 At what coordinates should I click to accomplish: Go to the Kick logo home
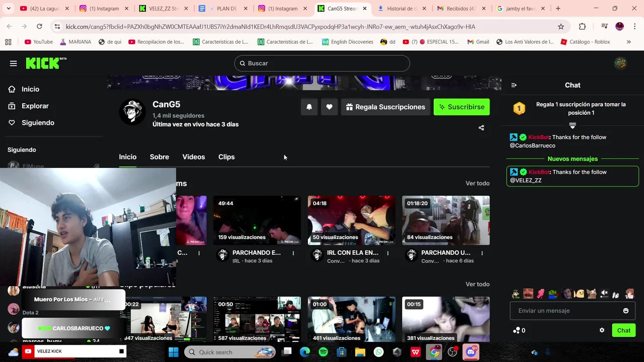point(46,63)
